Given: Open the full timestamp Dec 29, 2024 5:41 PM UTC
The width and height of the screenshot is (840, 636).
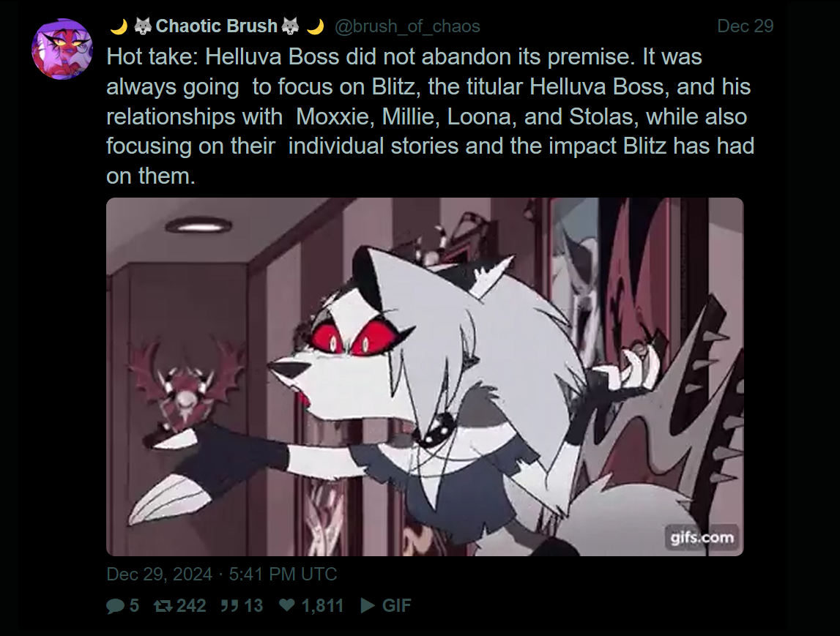Looking at the screenshot, I should [x=222, y=575].
